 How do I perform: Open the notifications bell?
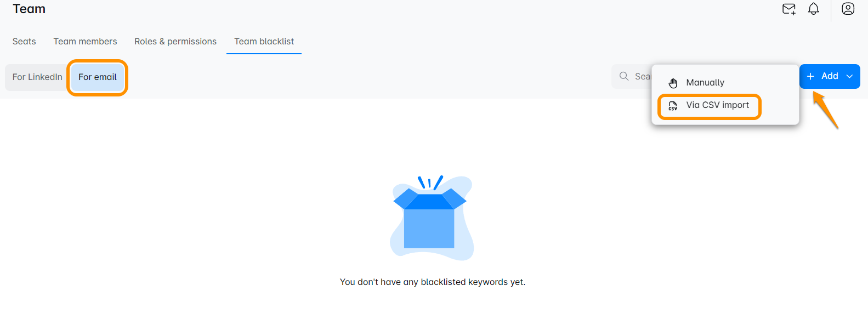coord(814,9)
